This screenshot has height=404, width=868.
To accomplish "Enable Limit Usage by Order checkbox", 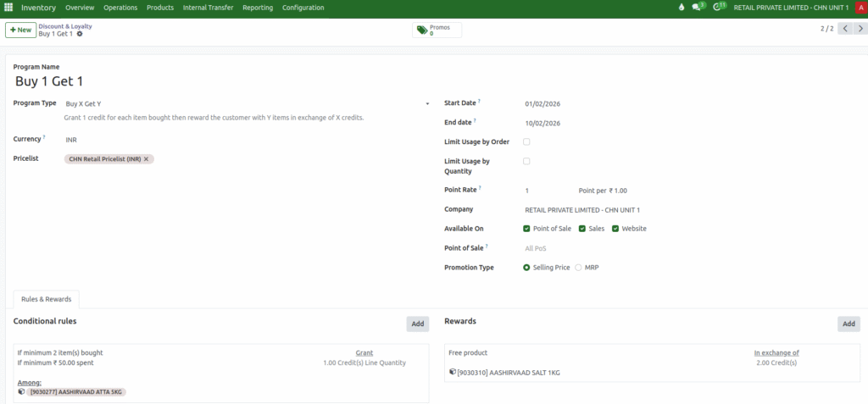I will 526,141.
